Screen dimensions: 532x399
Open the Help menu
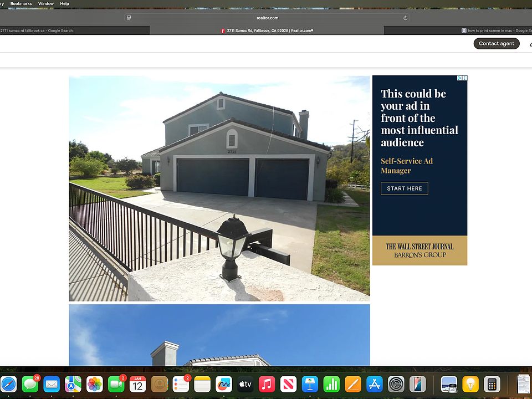pyautogui.click(x=64, y=3)
